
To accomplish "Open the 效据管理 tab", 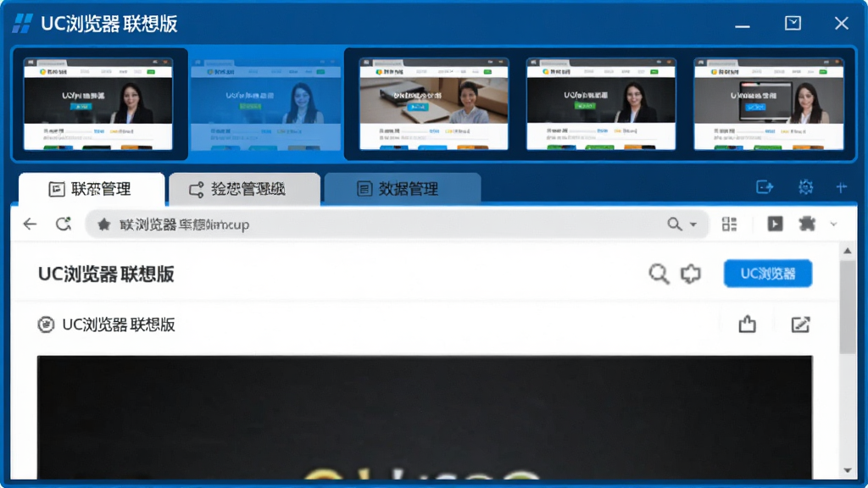I will click(403, 189).
